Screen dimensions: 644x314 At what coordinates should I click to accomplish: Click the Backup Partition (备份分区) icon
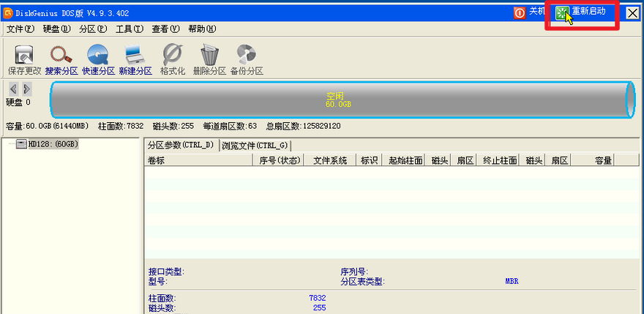[247, 55]
